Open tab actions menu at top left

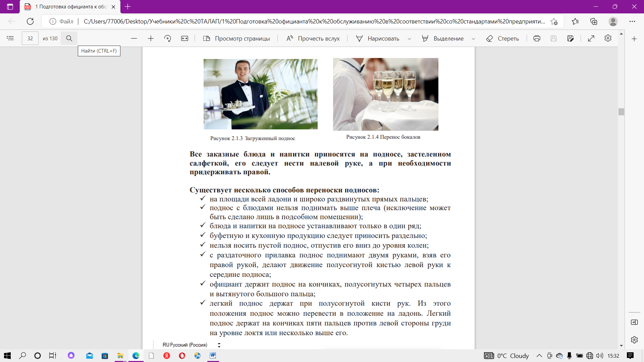[x=10, y=7]
